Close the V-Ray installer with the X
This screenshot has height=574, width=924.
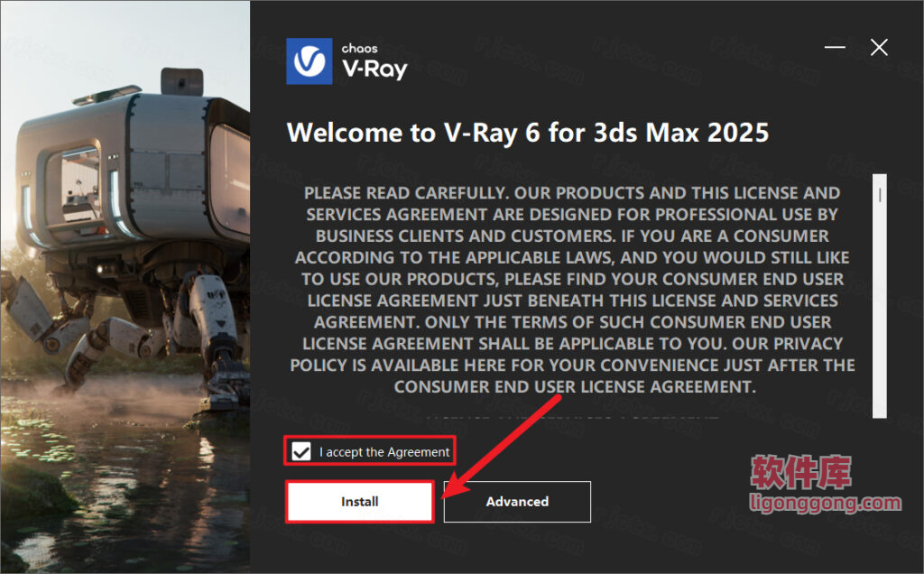(879, 47)
